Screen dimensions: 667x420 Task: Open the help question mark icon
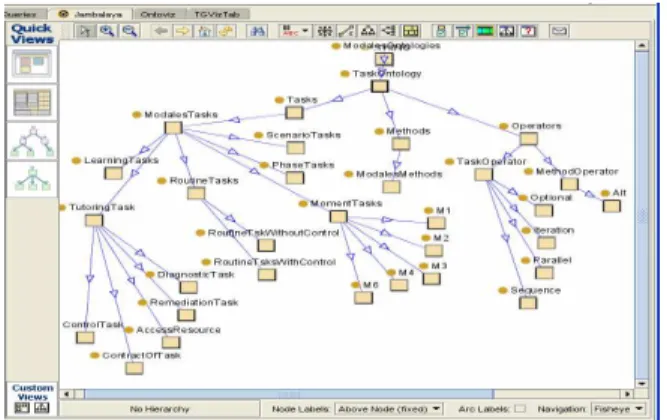tap(528, 31)
